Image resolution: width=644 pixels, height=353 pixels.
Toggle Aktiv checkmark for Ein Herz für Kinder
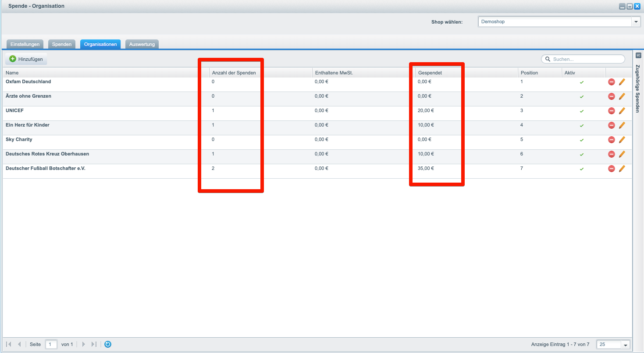582,126
